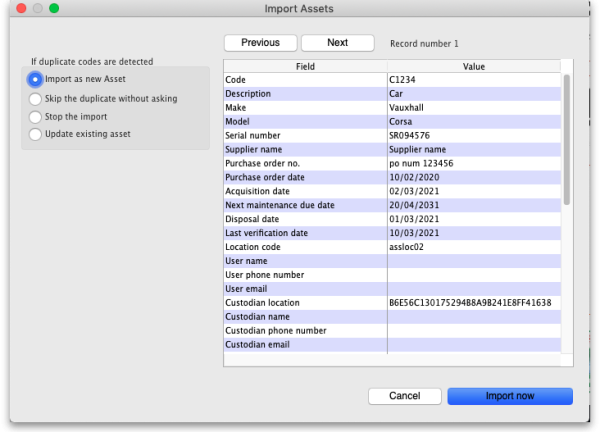Click the Custodian location value cell
600x432 pixels.
(x=473, y=303)
